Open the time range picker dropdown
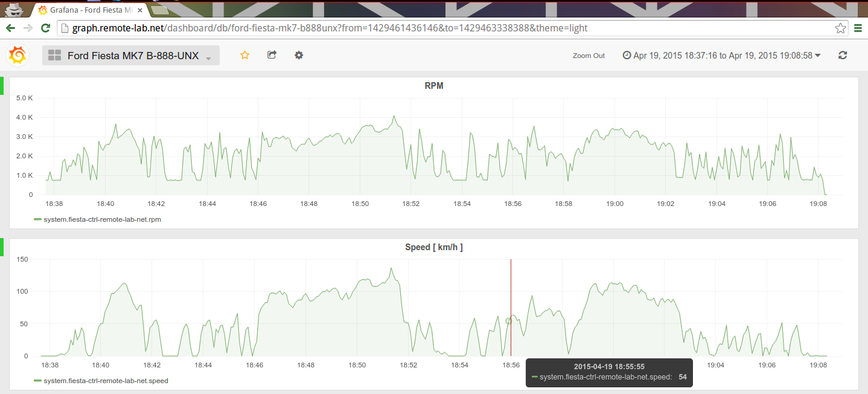868x394 pixels. pyautogui.click(x=721, y=55)
